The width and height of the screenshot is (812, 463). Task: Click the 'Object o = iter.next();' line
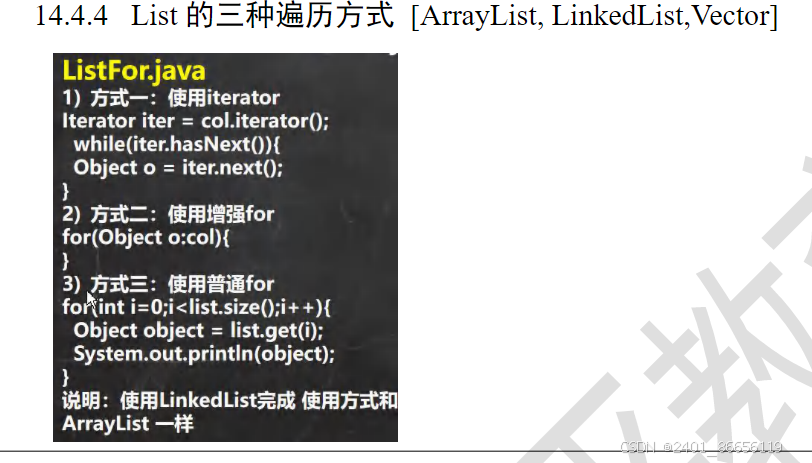pyautogui.click(x=178, y=167)
